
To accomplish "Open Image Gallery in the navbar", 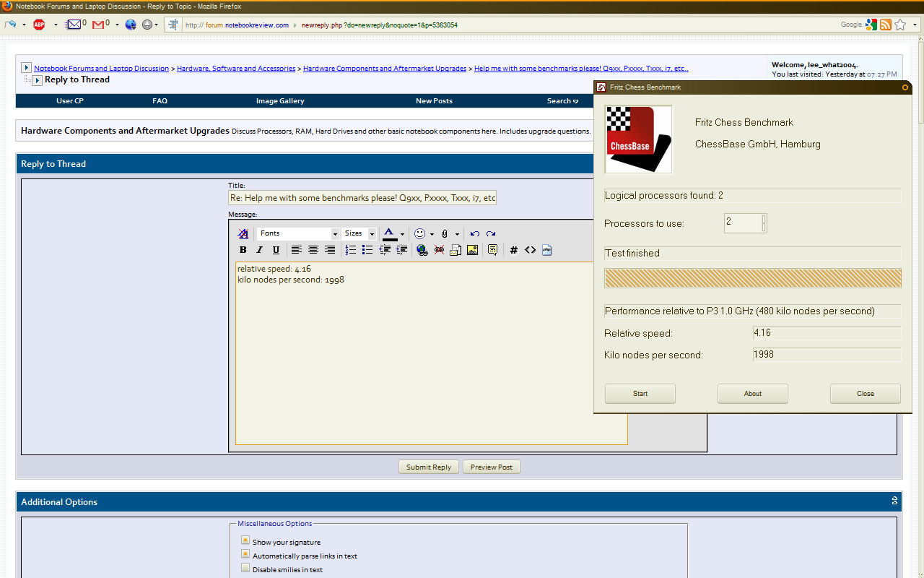I will (x=280, y=101).
